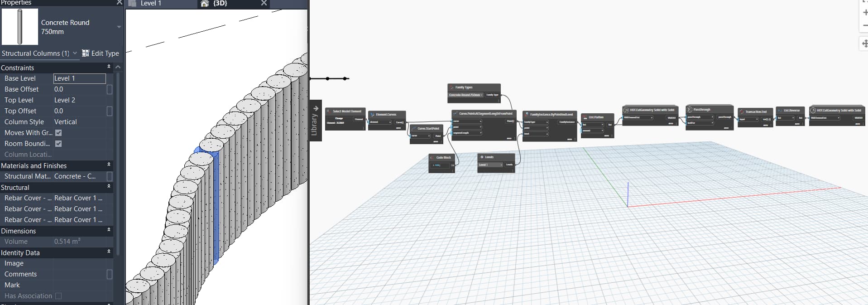Click the segmentLength input port
This screenshot has height=305, width=868.
[467, 133]
